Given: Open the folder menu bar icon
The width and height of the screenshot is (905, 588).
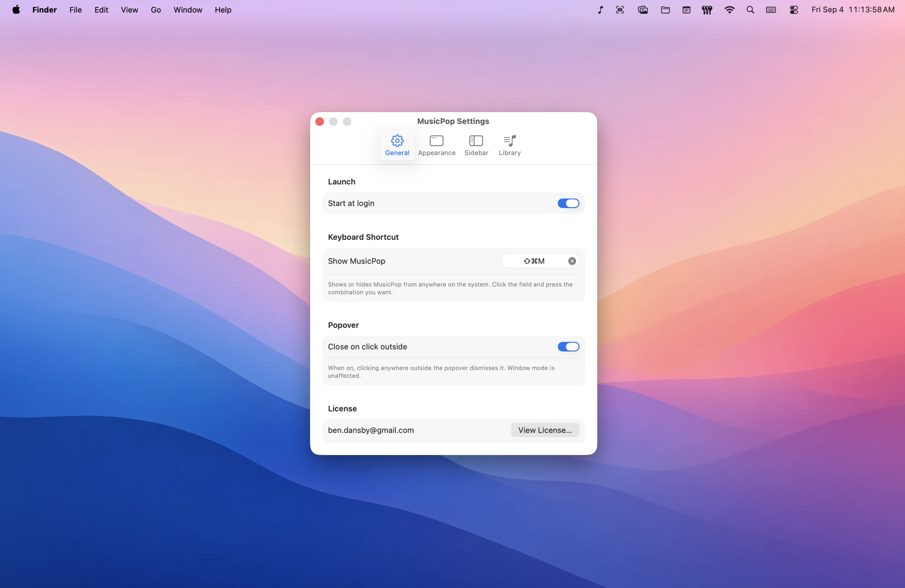Looking at the screenshot, I should pyautogui.click(x=665, y=10).
